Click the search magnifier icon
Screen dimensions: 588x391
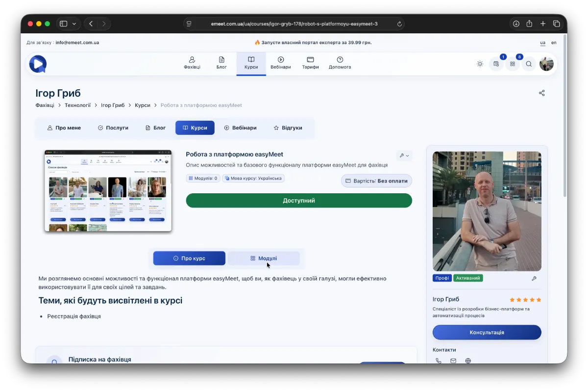[x=529, y=64]
